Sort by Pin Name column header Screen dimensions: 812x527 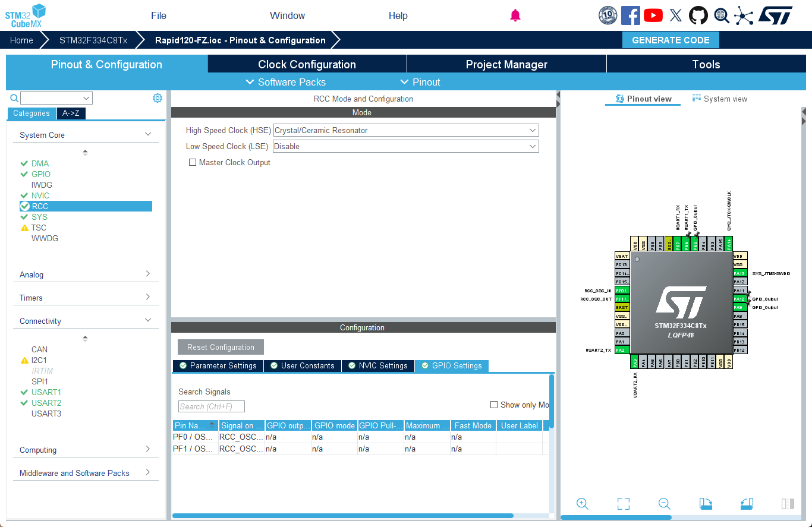[195, 425]
